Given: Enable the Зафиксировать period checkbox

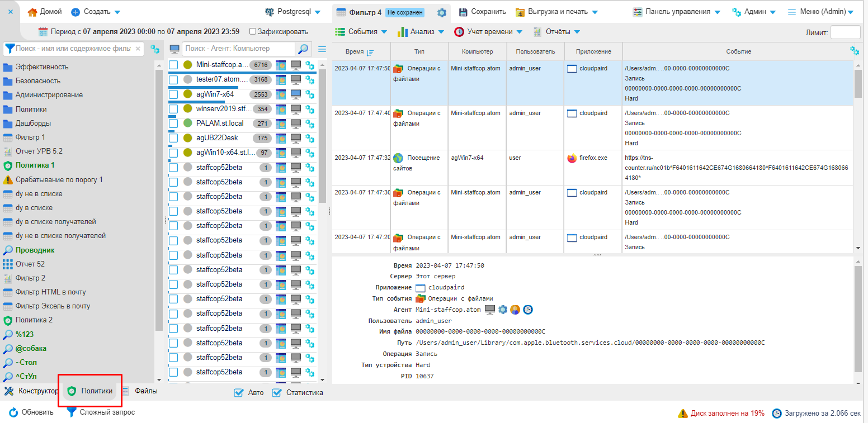Looking at the screenshot, I should pyautogui.click(x=253, y=32).
